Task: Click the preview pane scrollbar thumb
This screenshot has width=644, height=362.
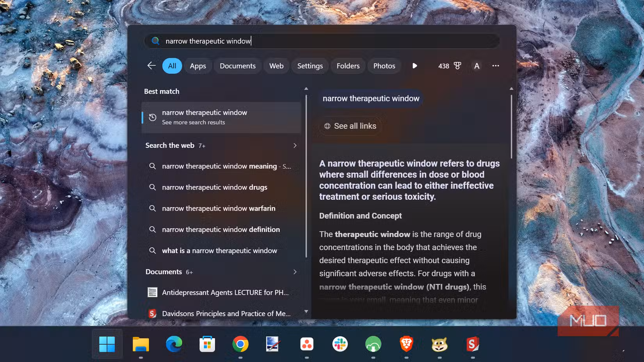Action: (511, 126)
